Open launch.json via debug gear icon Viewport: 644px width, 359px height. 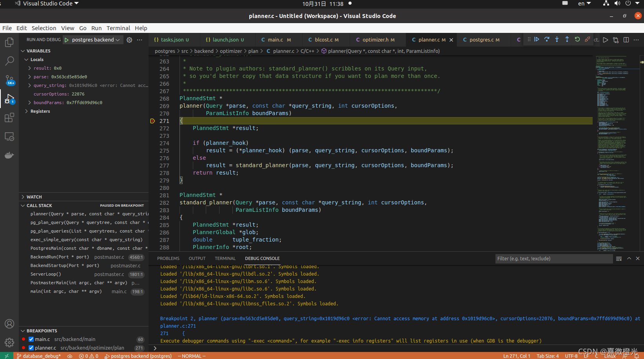point(129,40)
